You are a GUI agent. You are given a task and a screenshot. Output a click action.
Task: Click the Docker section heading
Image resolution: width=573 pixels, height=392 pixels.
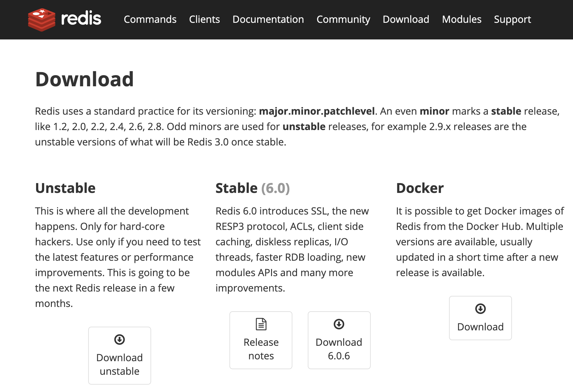(420, 188)
